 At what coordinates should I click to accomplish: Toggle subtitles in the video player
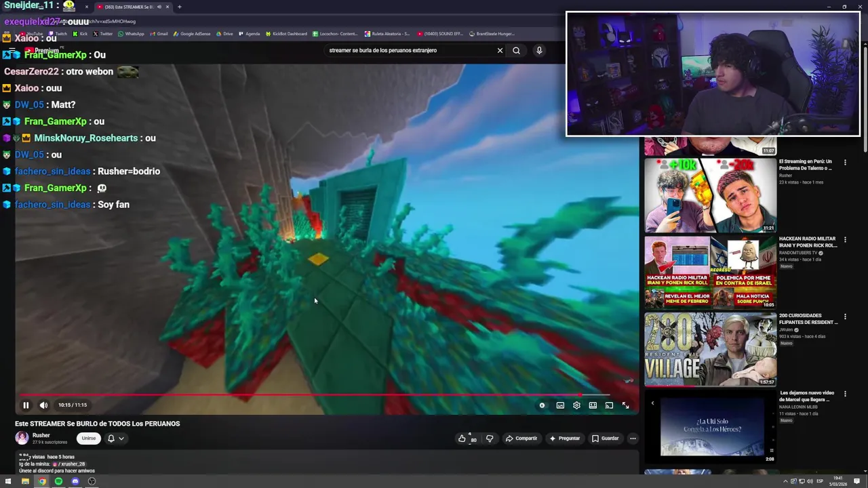click(x=560, y=405)
